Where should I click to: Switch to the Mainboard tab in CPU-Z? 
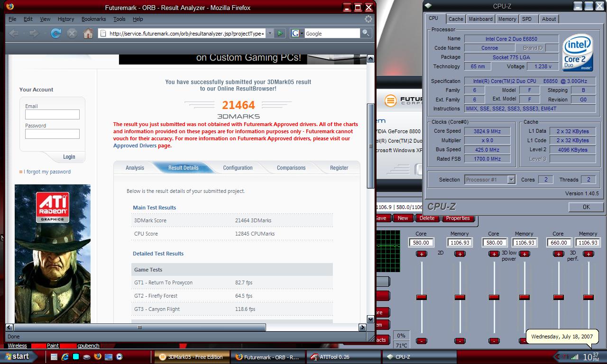(481, 19)
